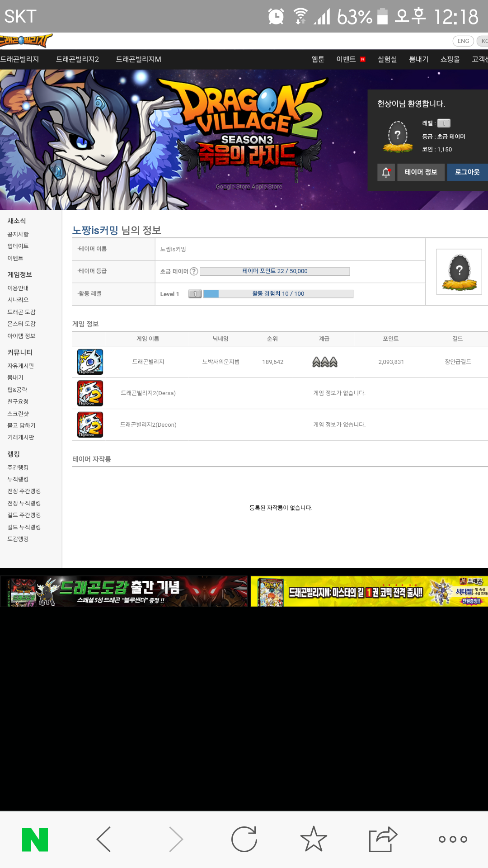Tap the green Naver N home icon
This screenshot has height=868, width=488.
click(x=35, y=840)
